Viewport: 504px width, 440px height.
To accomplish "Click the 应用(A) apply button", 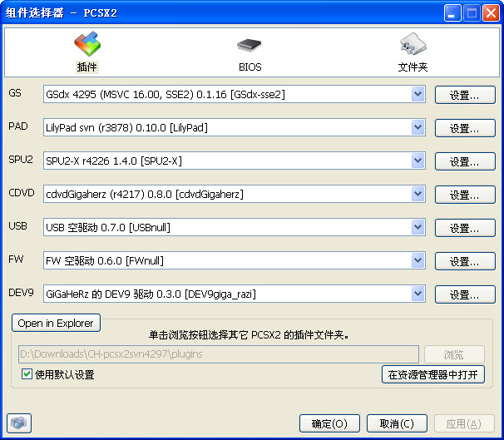I will (464, 423).
